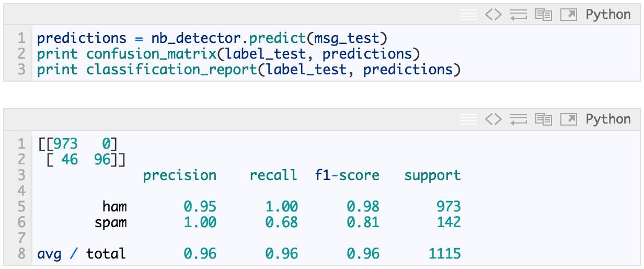The height and width of the screenshot is (269, 644).
Task: Copy the output block contents
Action: [544, 119]
